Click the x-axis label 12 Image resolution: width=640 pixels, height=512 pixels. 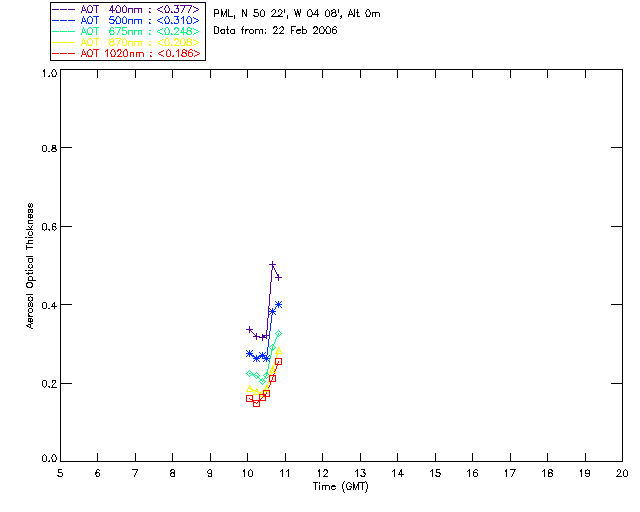[x=322, y=474]
